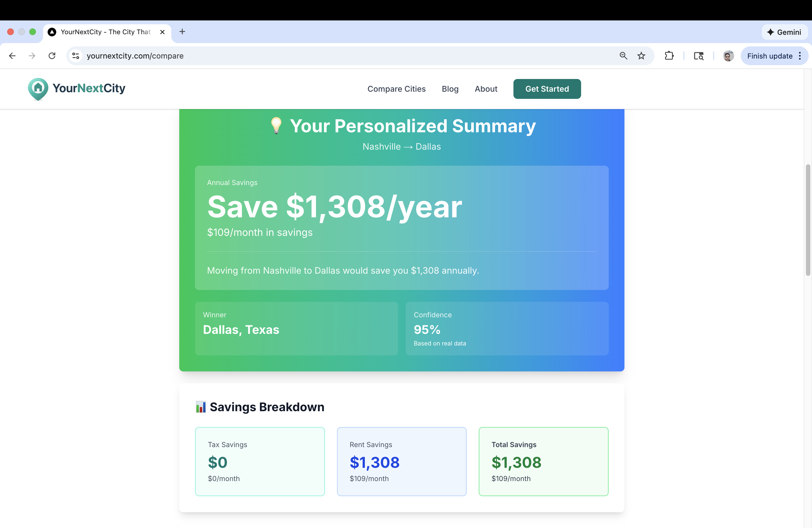The width and height of the screenshot is (812, 528).
Task: Click the profile avatar in toolbar
Action: pos(728,56)
